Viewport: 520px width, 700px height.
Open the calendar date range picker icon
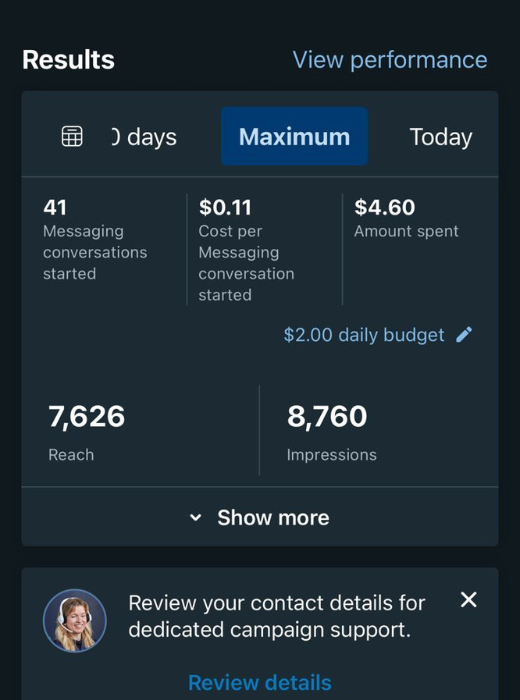click(72, 137)
